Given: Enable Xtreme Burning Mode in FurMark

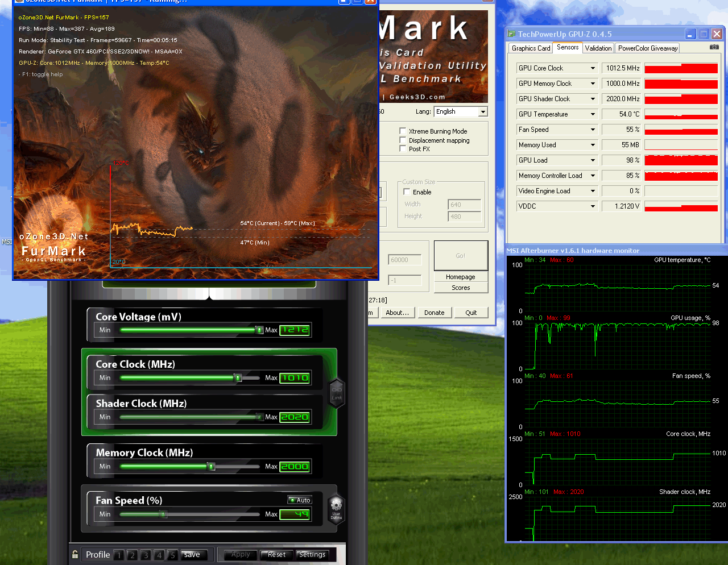Looking at the screenshot, I should coord(403,131).
